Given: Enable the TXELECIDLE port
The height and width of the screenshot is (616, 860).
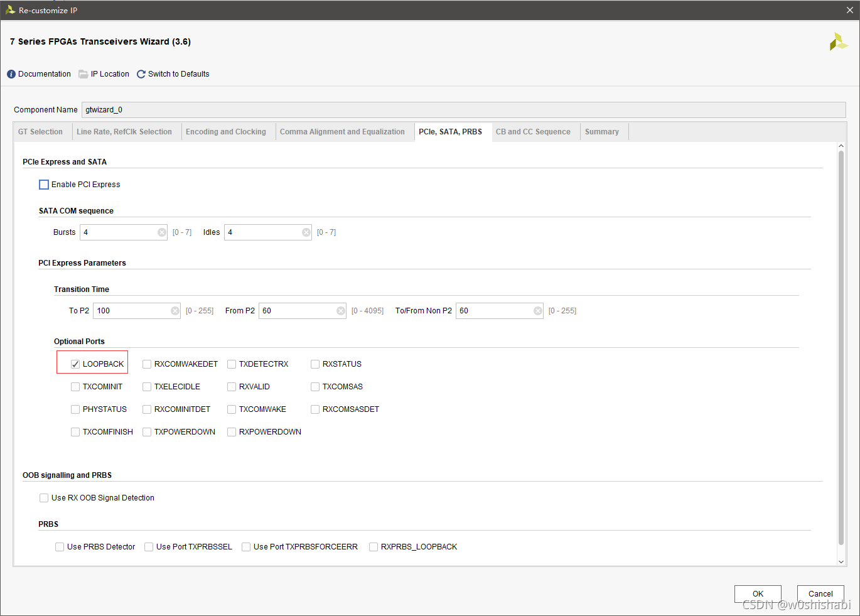Looking at the screenshot, I should point(147,387).
